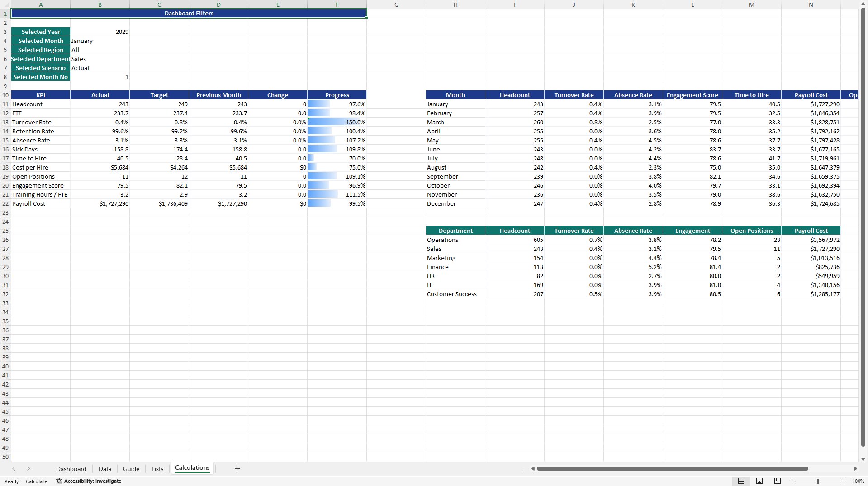
Task: Select the Selected Year value 2029
Action: [x=100, y=32]
